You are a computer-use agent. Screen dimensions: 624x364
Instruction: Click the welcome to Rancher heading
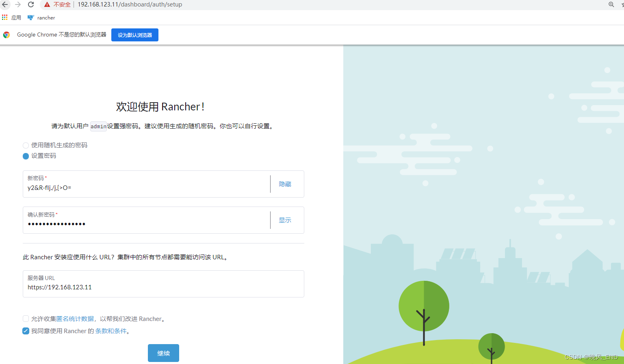[160, 107]
